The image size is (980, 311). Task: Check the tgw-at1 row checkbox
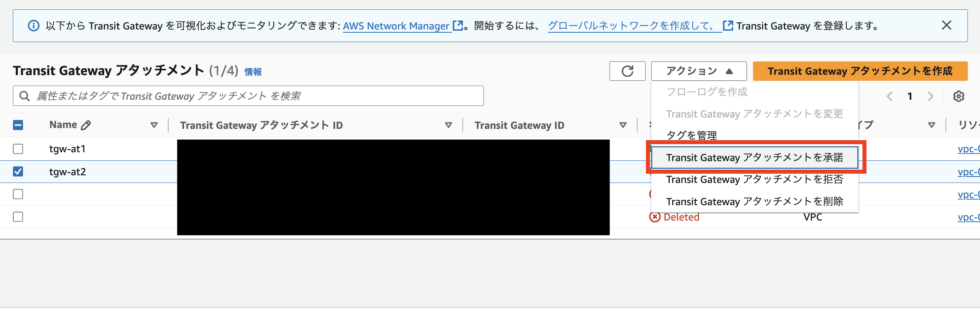(18, 149)
